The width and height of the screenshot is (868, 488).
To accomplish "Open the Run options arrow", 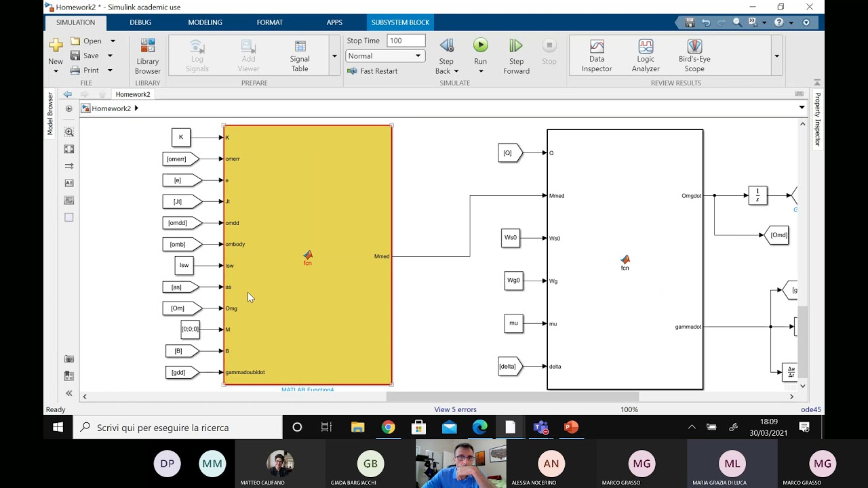I will click(480, 71).
